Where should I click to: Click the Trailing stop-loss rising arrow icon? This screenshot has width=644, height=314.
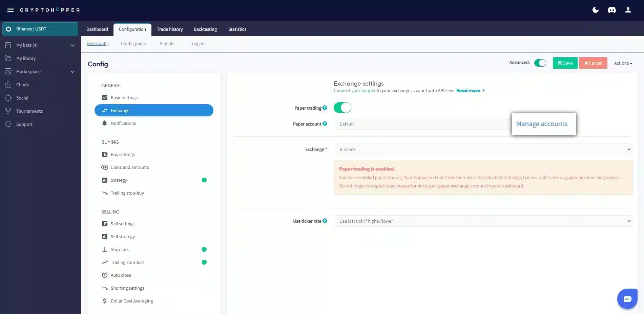(x=105, y=262)
